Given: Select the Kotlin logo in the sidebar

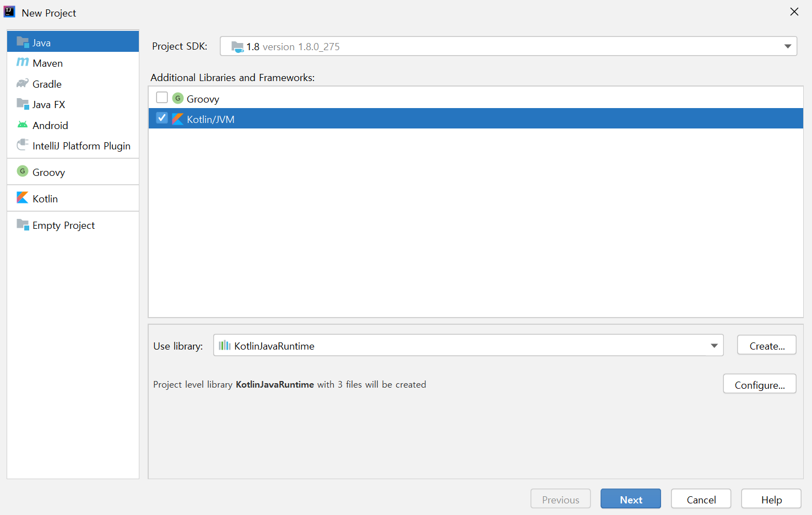Looking at the screenshot, I should (23, 197).
